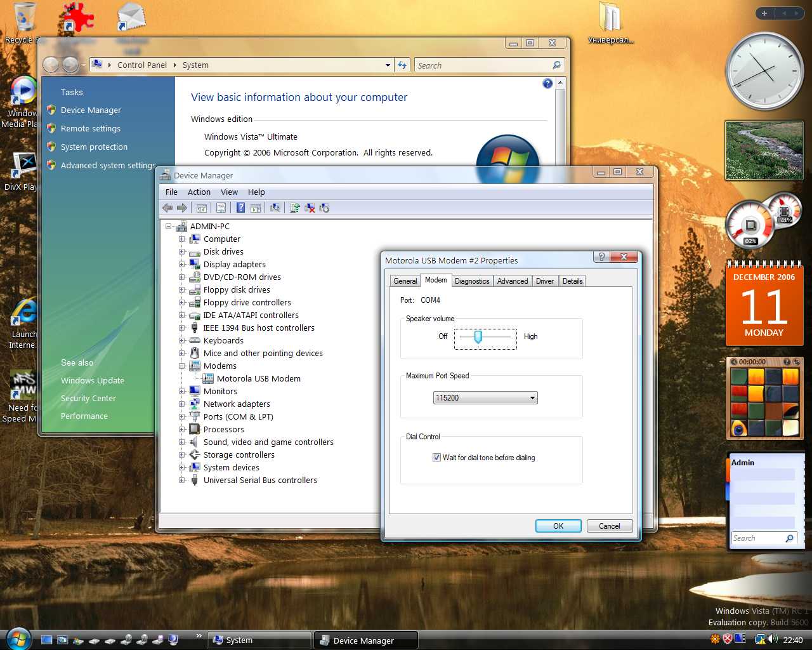
Task: Open address bar history dropdown in System window
Action: point(388,65)
